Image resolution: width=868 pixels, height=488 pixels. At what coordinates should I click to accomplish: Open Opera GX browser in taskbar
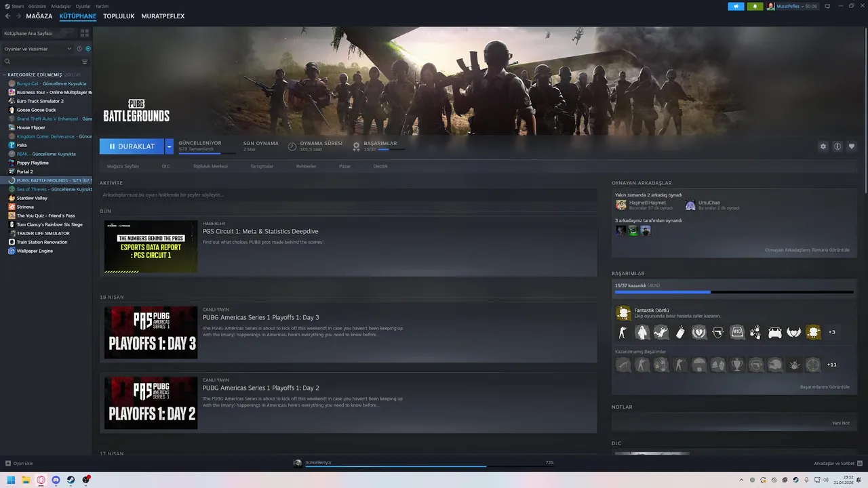pyautogui.click(x=41, y=480)
